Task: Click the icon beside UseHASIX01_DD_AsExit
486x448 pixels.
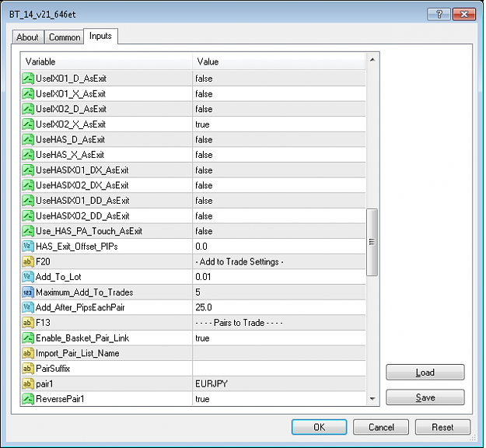Action: tap(28, 201)
